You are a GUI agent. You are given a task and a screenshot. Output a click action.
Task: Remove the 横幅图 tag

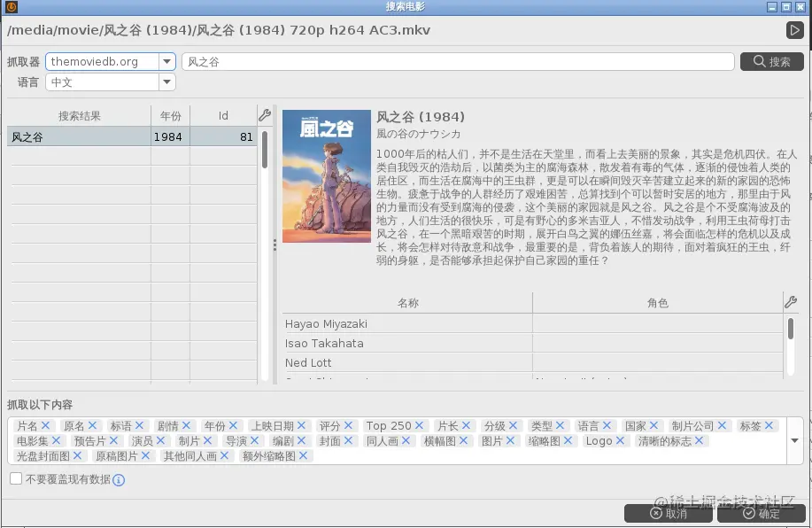point(463,440)
